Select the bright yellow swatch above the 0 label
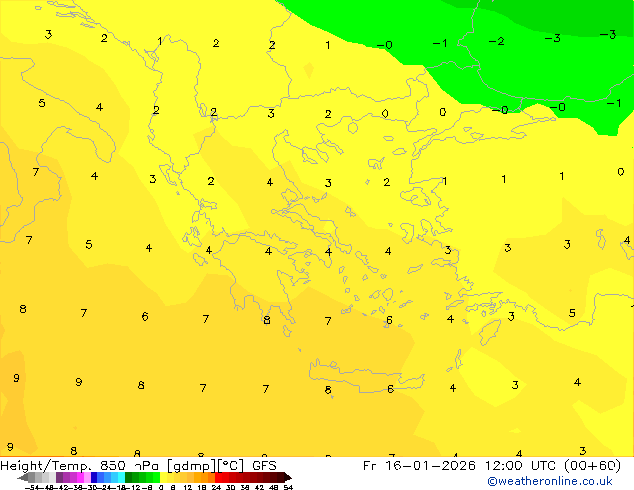 [163, 478]
